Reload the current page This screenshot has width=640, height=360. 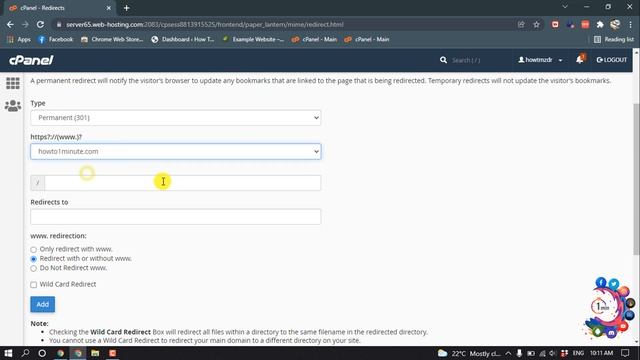pyautogui.click(x=40, y=24)
